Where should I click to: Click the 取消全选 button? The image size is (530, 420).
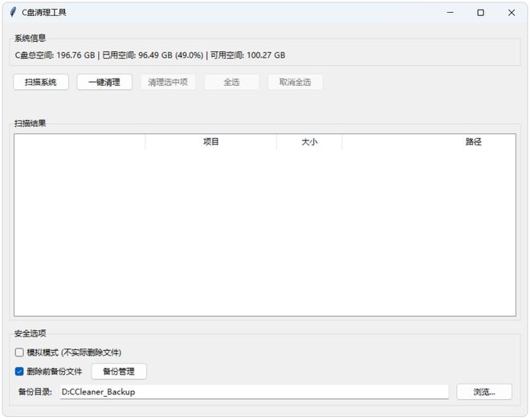[x=295, y=82]
